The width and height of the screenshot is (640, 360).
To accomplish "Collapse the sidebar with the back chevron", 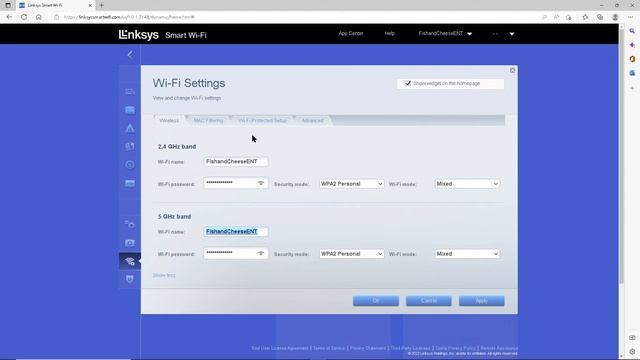I will click(130, 55).
